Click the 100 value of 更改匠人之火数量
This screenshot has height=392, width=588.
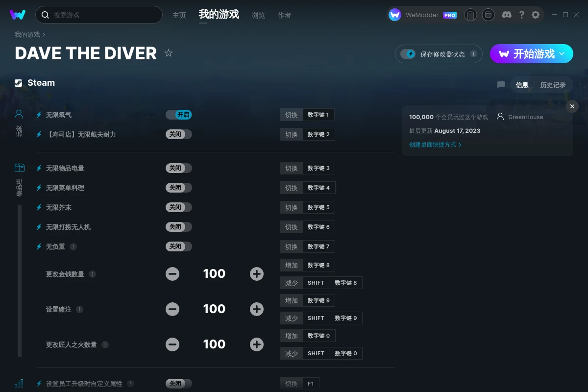click(x=214, y=344)
